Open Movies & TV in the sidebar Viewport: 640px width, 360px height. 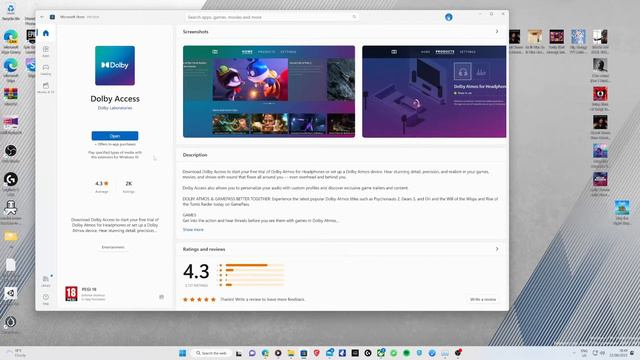pos(46,88)
